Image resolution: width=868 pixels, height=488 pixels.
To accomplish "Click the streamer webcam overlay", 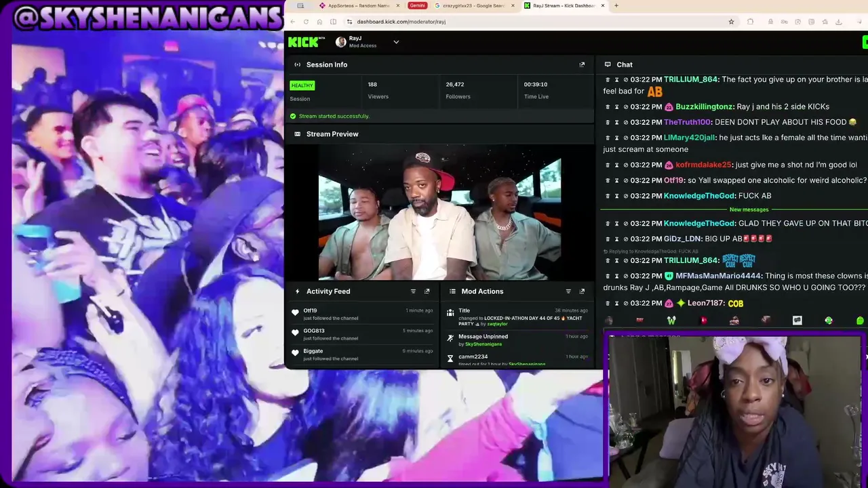I will [735, 412].
